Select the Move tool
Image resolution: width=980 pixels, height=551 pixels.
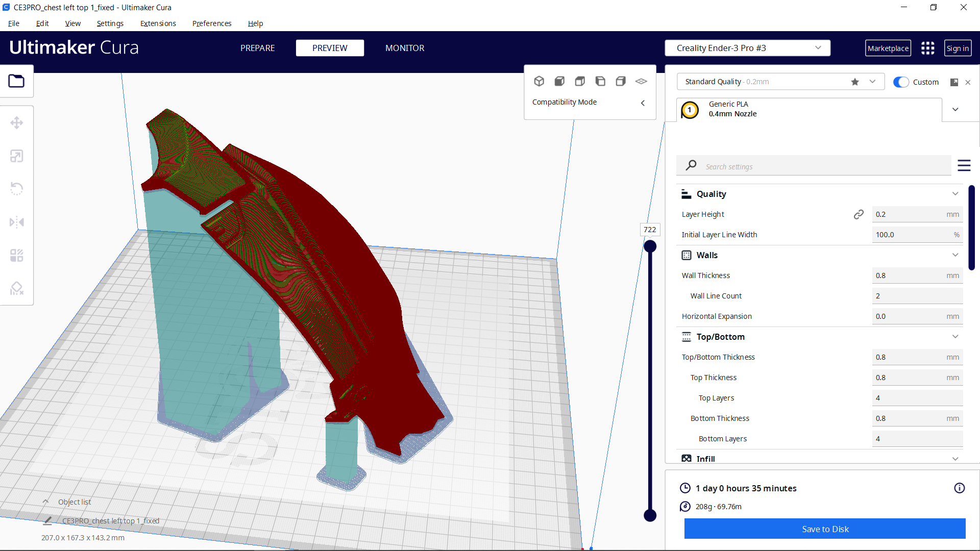click(x=17, y=122)
